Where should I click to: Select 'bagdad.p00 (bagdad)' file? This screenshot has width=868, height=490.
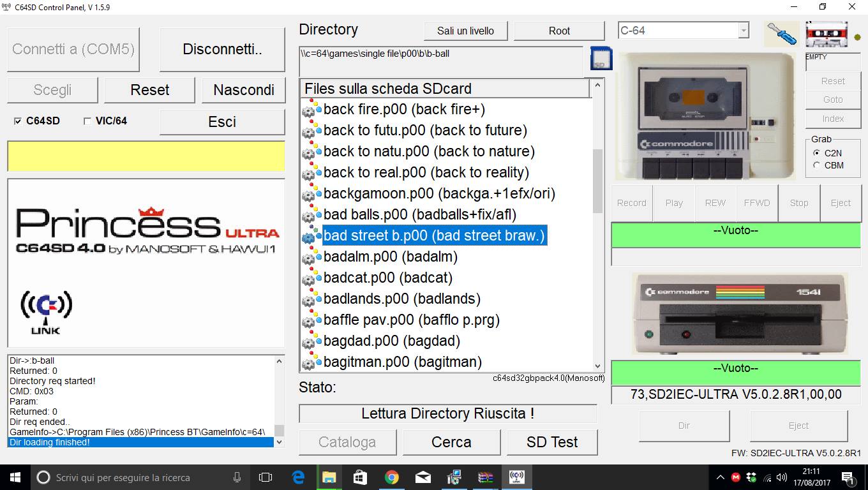(x=392, y=341)
